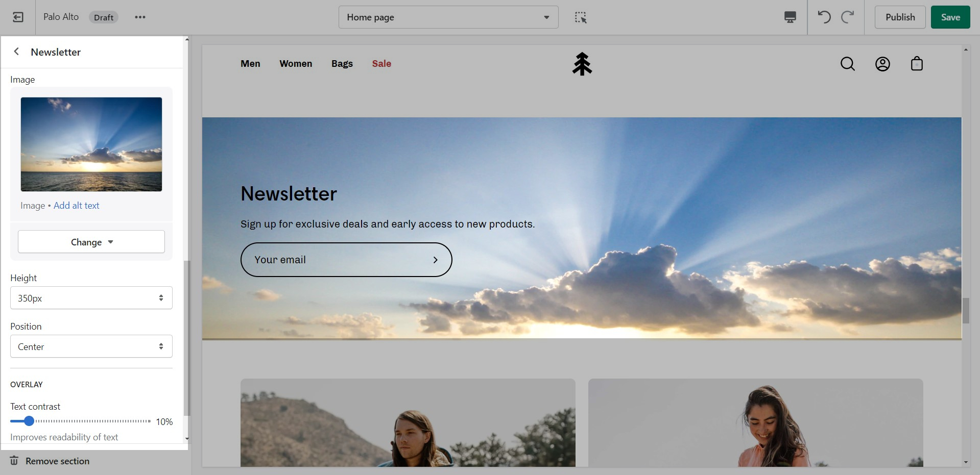Go back from the Newsletter settings
Viewport: 980px width, 475px height.
[17, 52]
